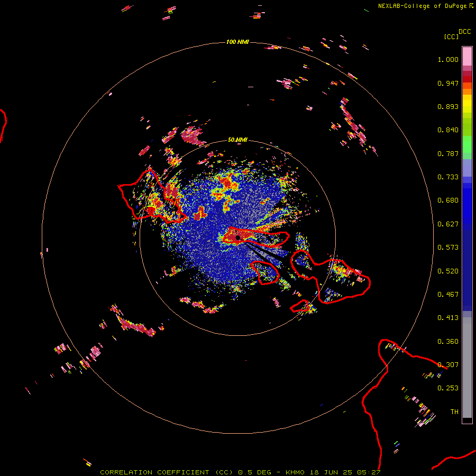Click the 0.5 DEG elevation text
The height and width of the screenshot is (476, 476).
[x=254, y=472]
